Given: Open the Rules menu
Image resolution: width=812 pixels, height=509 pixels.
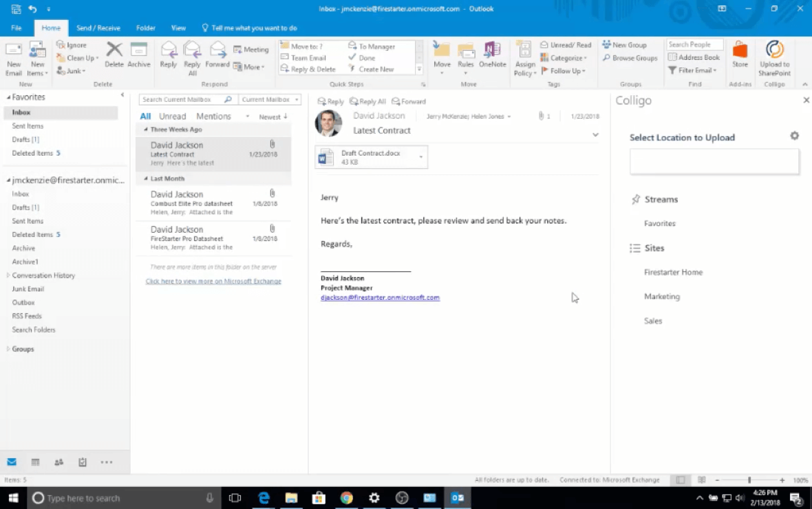Looking at the screenshot, I should 466,58.
